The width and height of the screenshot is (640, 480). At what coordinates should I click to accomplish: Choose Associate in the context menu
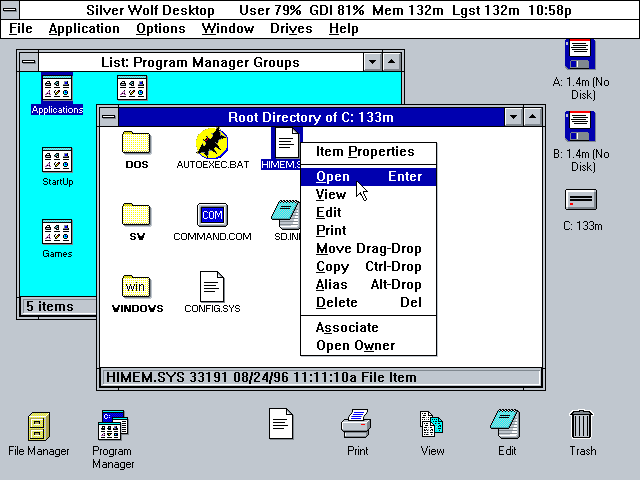368,328
